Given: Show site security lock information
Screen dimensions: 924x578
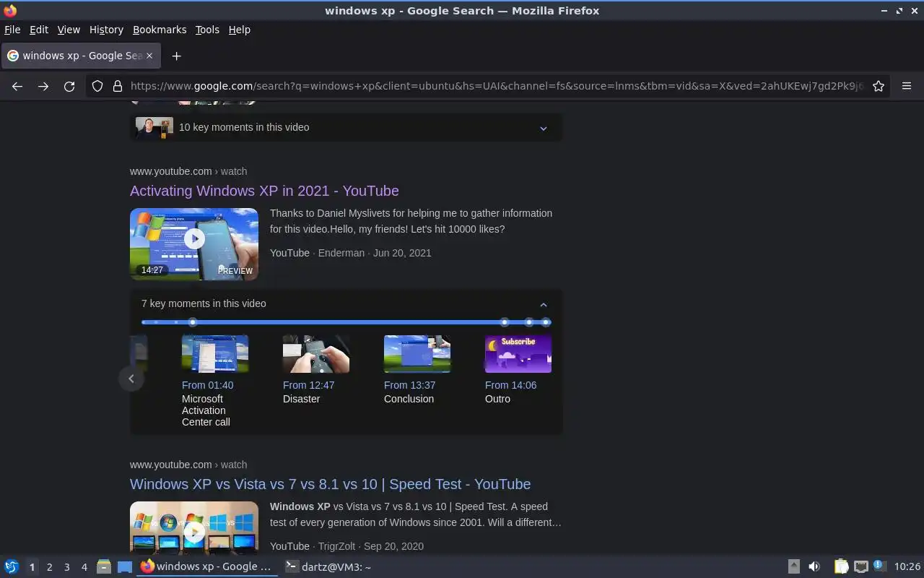Looking at the screenshot, I should click(118, 86).
